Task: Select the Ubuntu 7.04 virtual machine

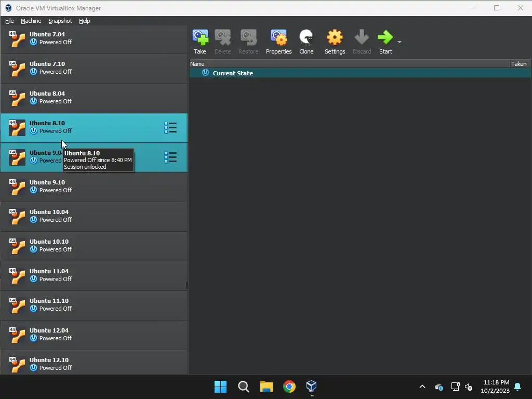Action: (x=94, y=39)
